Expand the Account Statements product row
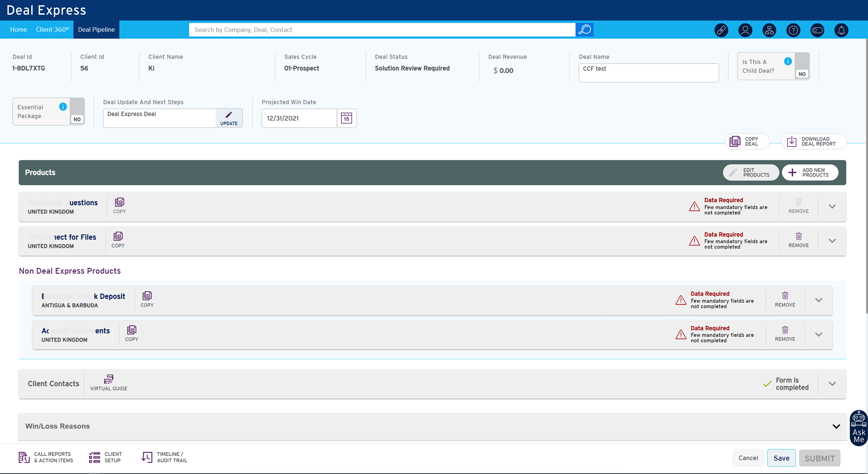The width and height of the screenshot is (868, 474). pyautogui.click(x=818, y=334)
